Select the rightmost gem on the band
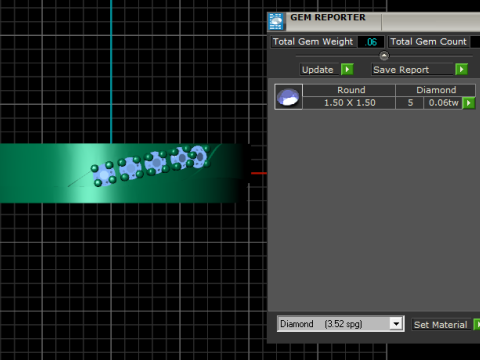This screenshot has height=360, width=480. [x=199, y=156]
